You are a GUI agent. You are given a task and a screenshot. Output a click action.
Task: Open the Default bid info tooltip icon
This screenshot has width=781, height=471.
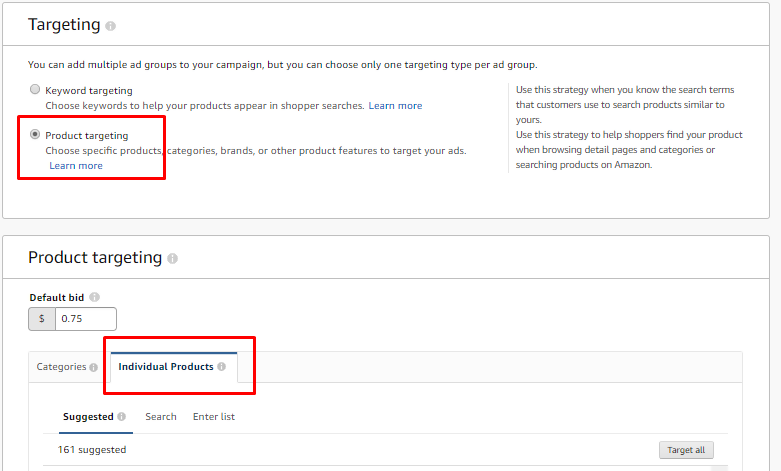click(x=94, y=297)
